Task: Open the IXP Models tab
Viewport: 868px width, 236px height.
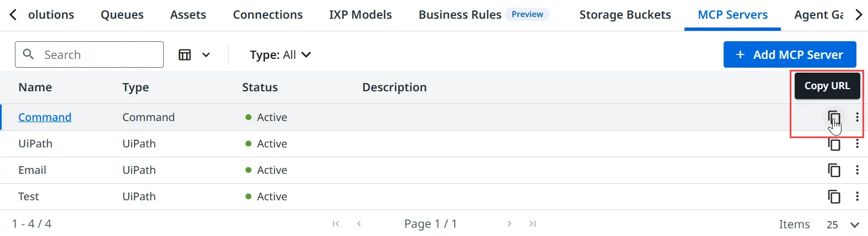Action: click(360, 15)
